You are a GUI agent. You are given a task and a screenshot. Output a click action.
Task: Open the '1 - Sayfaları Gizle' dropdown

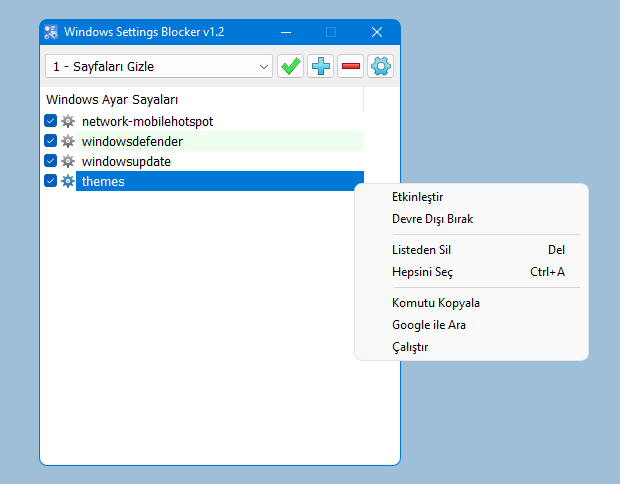coord(159,66)
